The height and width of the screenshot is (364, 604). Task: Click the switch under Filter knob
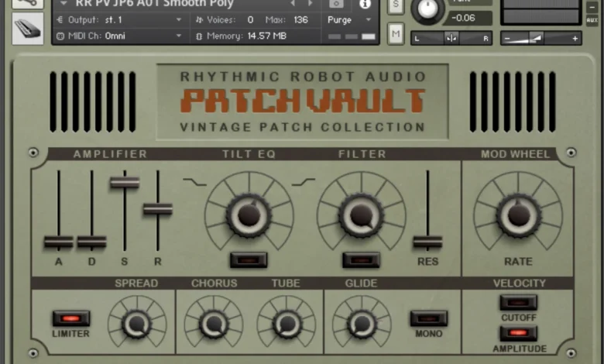pos(361,260)
